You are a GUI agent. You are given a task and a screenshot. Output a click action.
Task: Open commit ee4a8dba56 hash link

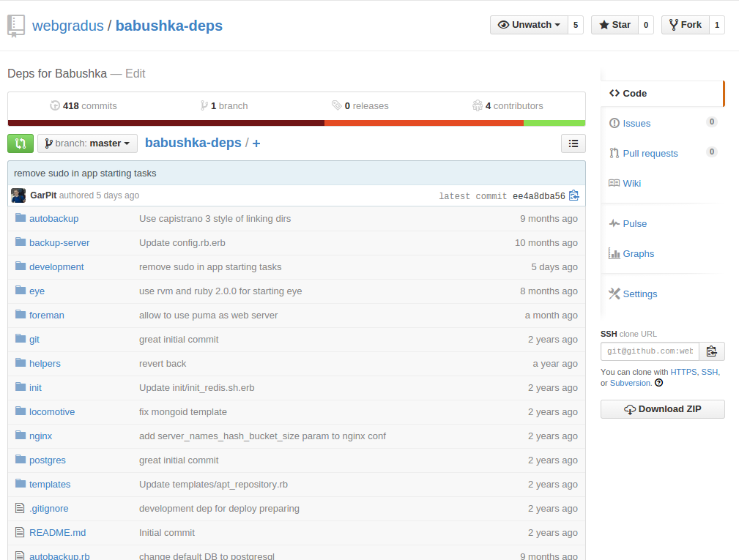[539, 196]
